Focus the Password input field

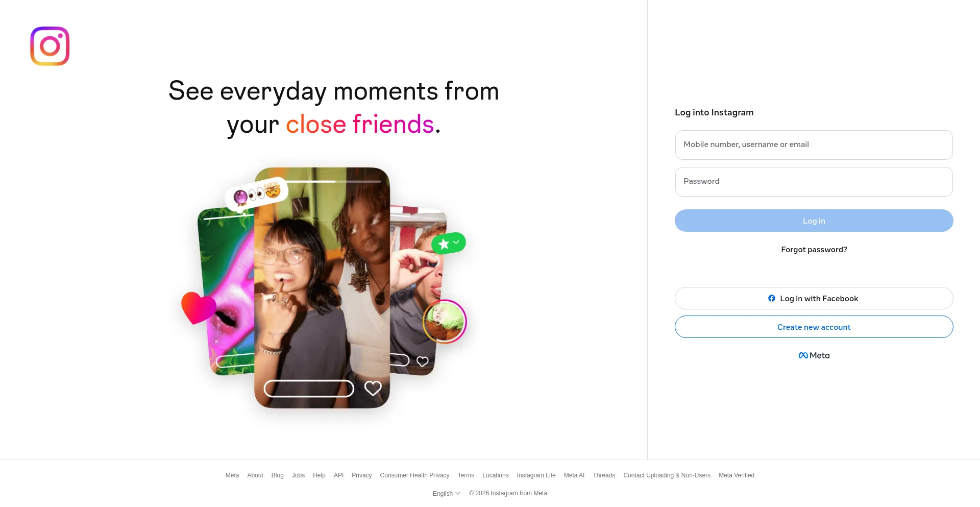point(814,182)
